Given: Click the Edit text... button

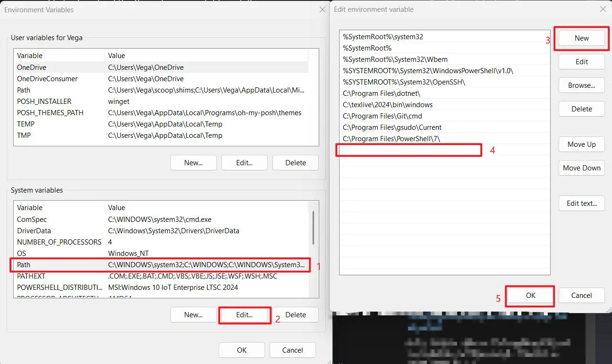Looking at the screenshot, I should 581,203.
